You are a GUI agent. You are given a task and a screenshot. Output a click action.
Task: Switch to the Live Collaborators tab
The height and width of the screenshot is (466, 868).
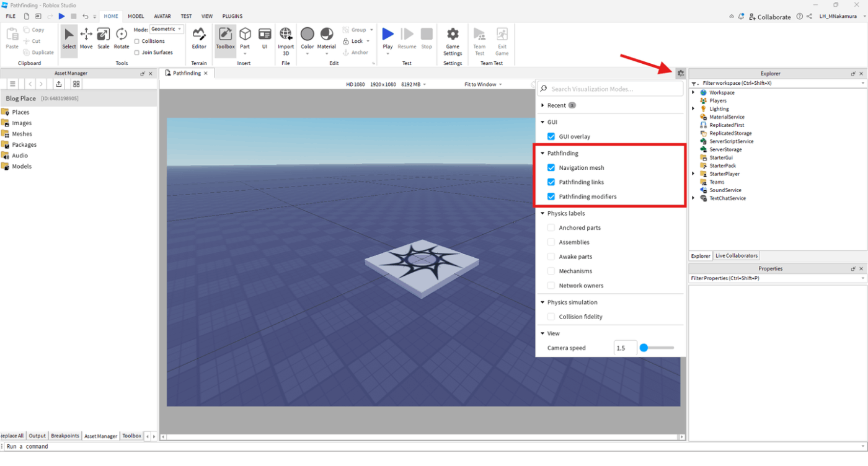(x=737, y=256)
